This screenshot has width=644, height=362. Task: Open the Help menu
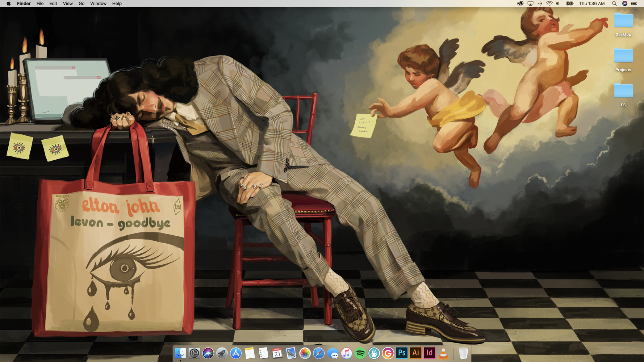117,3
